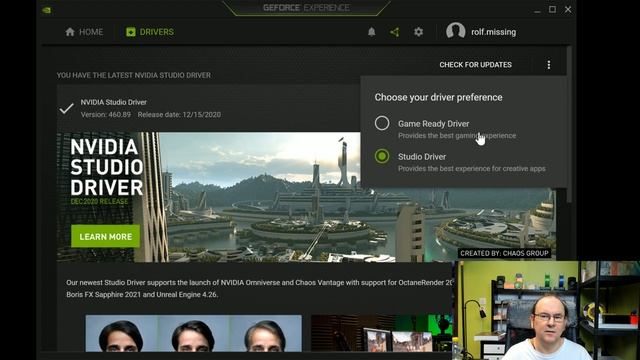Click the green share icon
The image size is (640, 360).
(x=395, y=32)
